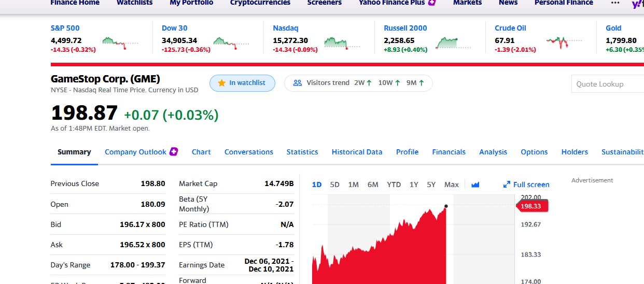Click the Visitors trend 2W indicator

coord(363,83)
